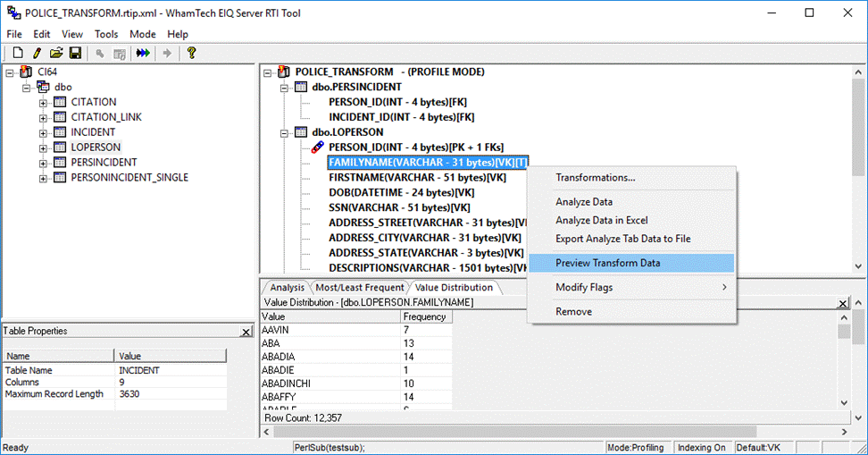Click the yellow question mark help icon
This screenshot has width=868, height=455.
(x=191, y=54)
